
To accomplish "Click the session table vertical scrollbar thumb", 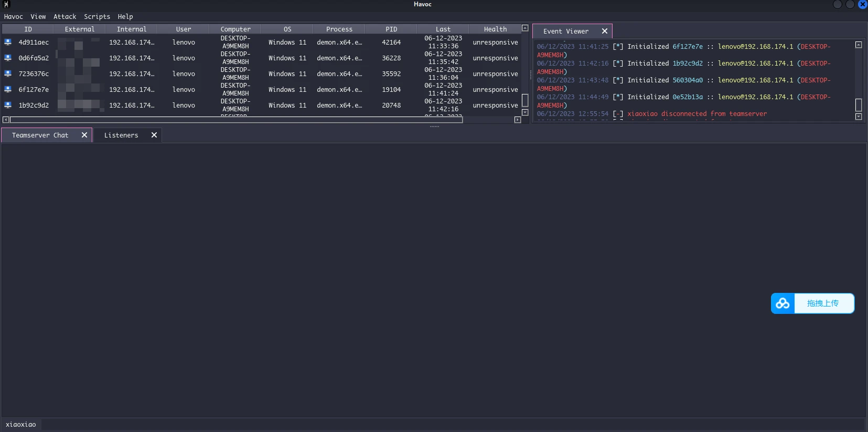I will click(525, 100).
